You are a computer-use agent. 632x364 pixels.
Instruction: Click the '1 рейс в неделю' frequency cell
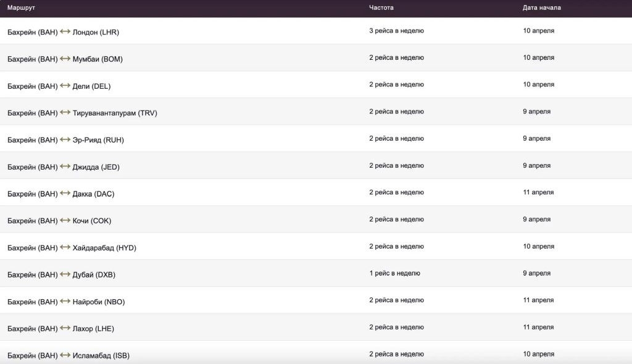tap(394, 273)
